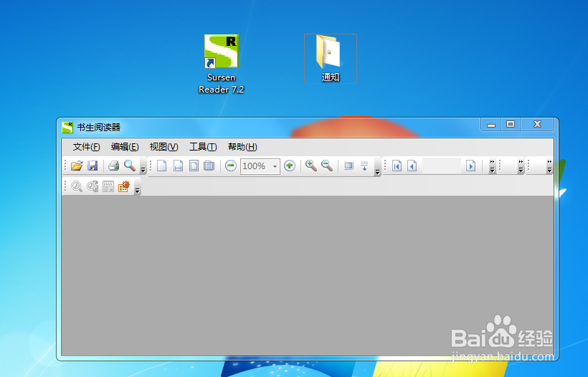
Task: Go to the previous page
Action: tap(412, 166)
